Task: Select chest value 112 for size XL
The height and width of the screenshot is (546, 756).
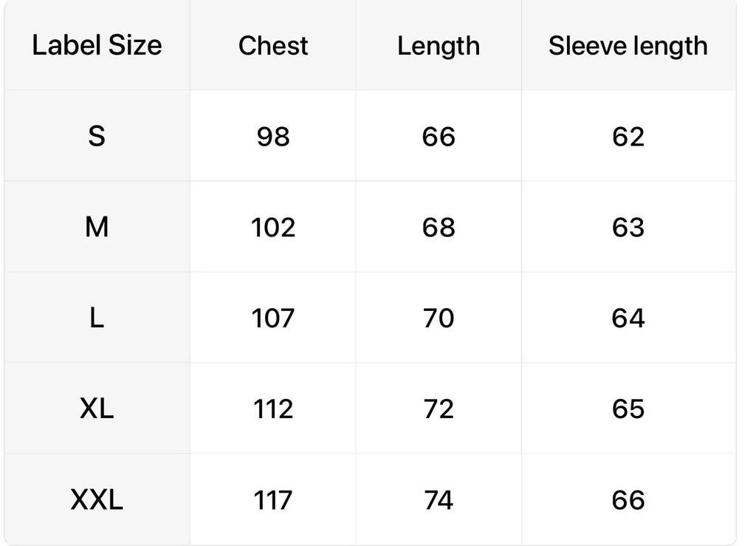Action: [x=273, y=409]
